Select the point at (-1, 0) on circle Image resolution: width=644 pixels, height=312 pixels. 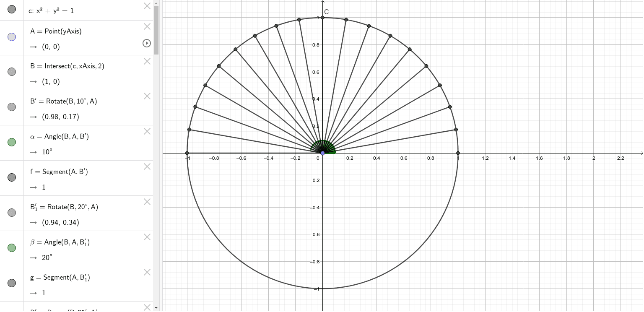(x=187, y=153)
